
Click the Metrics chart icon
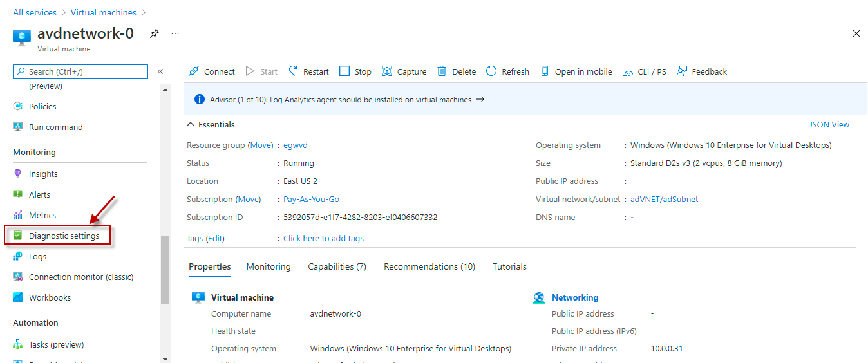tap(18, 215)
